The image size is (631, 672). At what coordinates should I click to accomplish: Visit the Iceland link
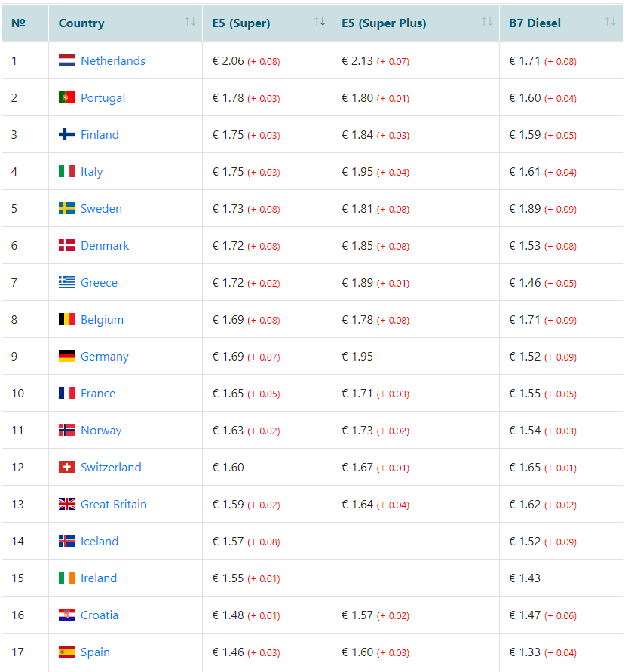tap(100, 542)
